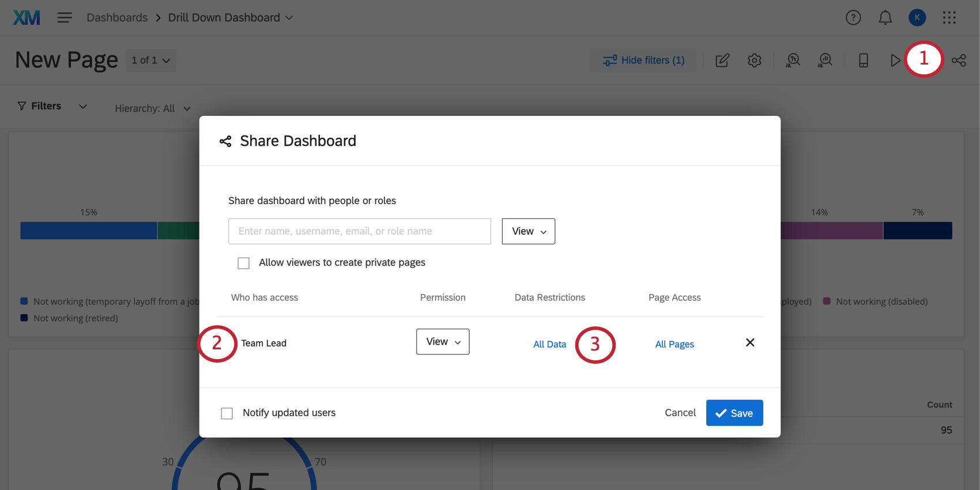Click the edit page pencil icon
Viewport: 980px width, 490px height.
(x=722, y=61)
